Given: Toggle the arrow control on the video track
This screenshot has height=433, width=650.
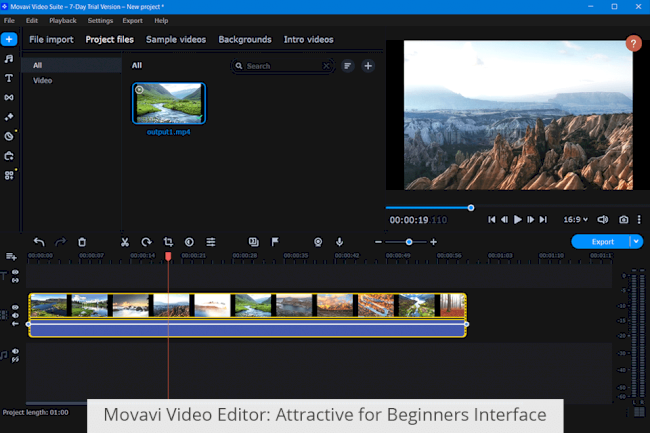Looking at the screenshot, I should (x=15, y=324).
